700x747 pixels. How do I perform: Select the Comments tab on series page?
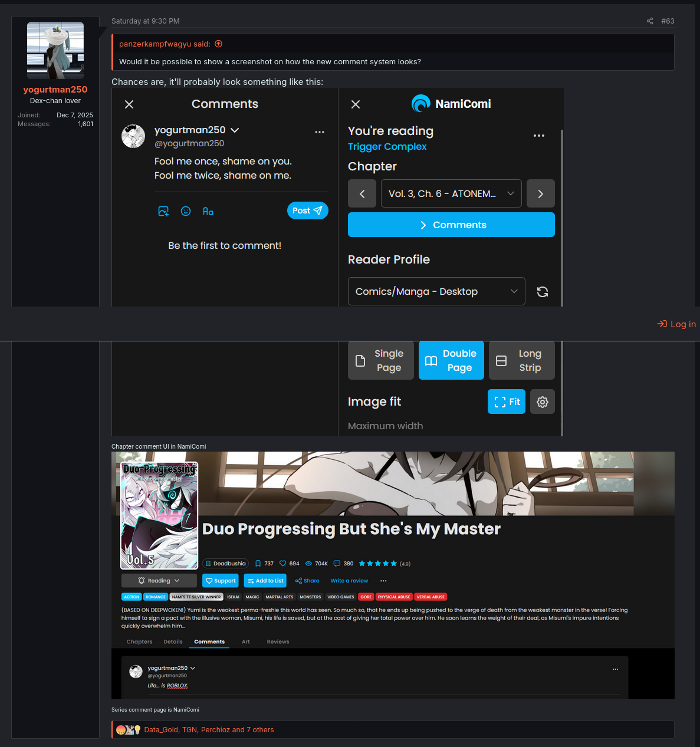pyautogui.click(x=209, y=641)
